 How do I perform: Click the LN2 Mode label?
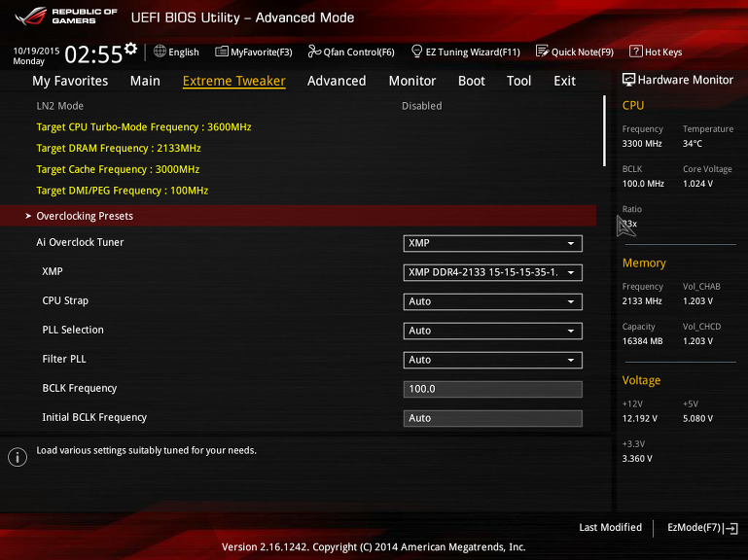[60, 106]
